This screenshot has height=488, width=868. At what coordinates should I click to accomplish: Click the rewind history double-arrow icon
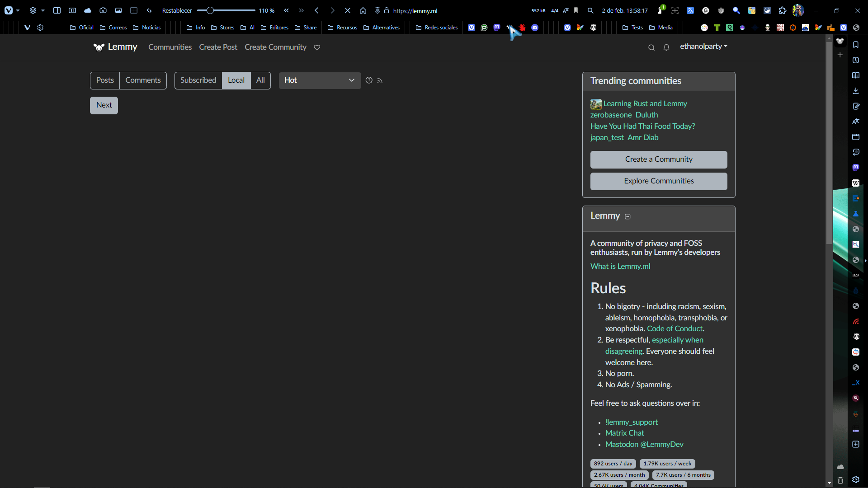click(x=286, y=10)
